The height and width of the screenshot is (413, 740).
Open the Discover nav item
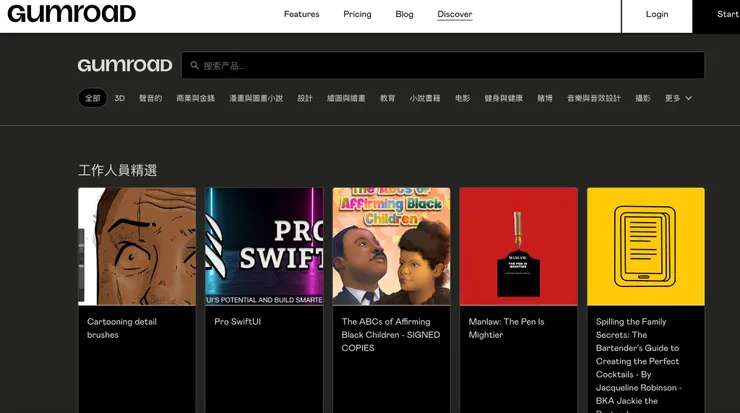455,15
